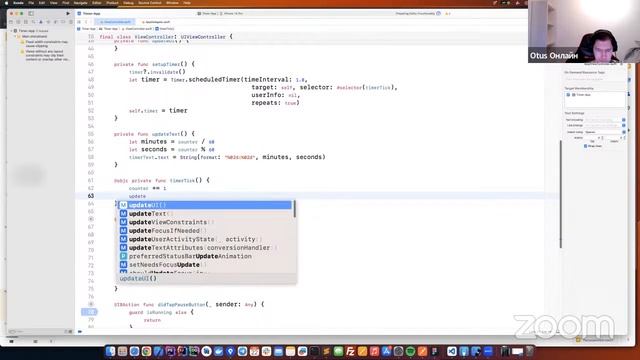
Task: Click the code editor vertical scrollbar
Action: click(x=560, y=194)
